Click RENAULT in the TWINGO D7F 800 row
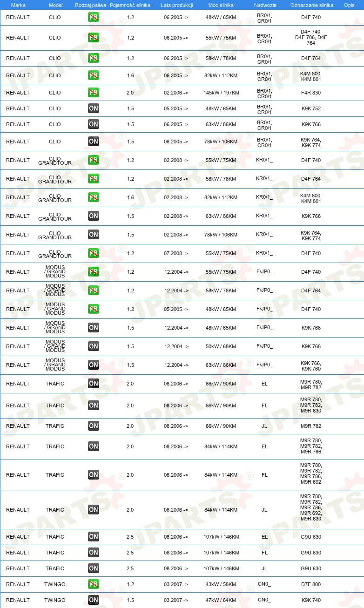 [x=18, y=584]
